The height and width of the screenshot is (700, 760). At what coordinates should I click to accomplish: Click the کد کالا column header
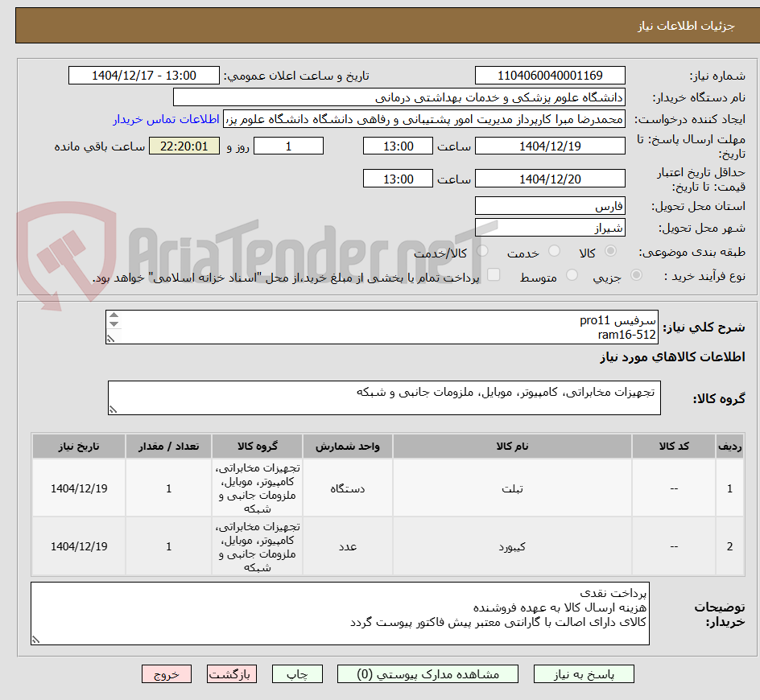(x=674, y=447)
